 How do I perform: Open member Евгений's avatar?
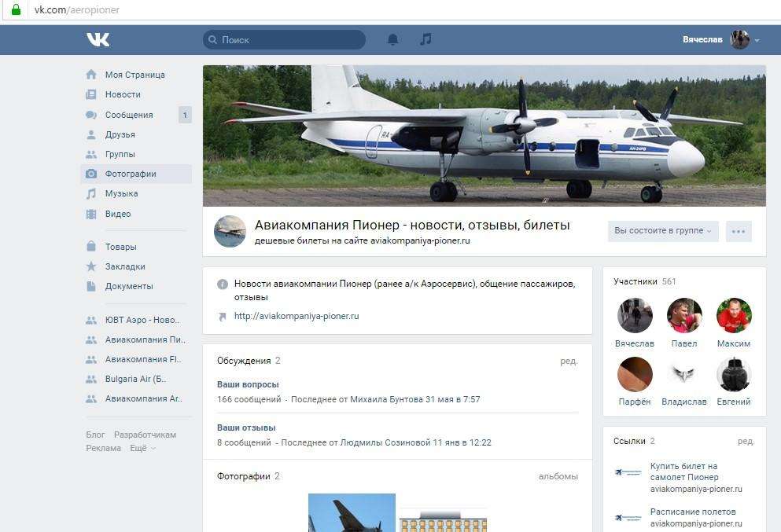(x=734, y=375)
